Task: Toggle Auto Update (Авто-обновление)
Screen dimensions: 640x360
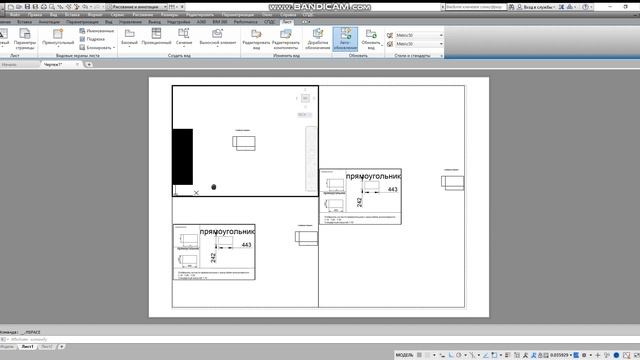Action: coord(345,39)
